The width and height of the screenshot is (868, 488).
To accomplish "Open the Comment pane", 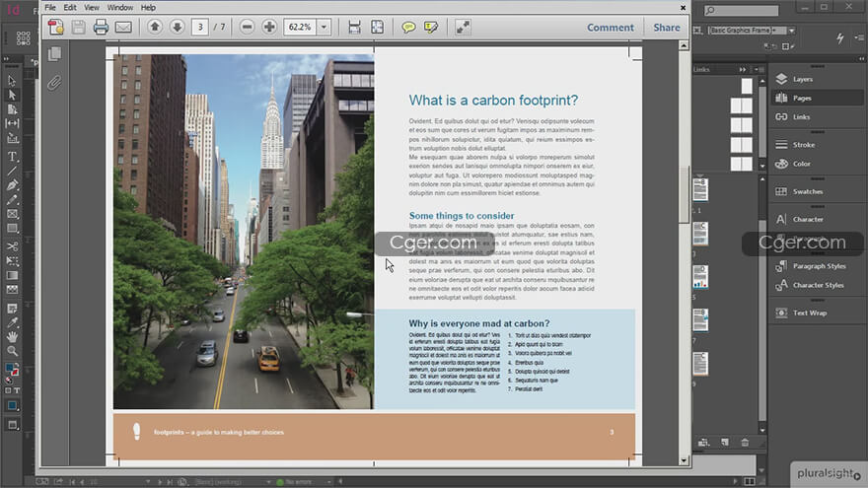I will (x=610, y=28).
